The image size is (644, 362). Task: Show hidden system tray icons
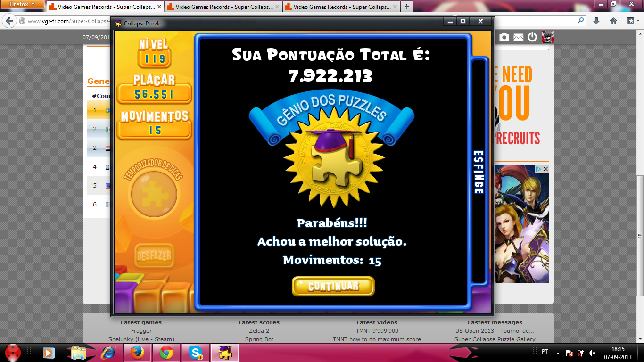click(x=558, y=353)
